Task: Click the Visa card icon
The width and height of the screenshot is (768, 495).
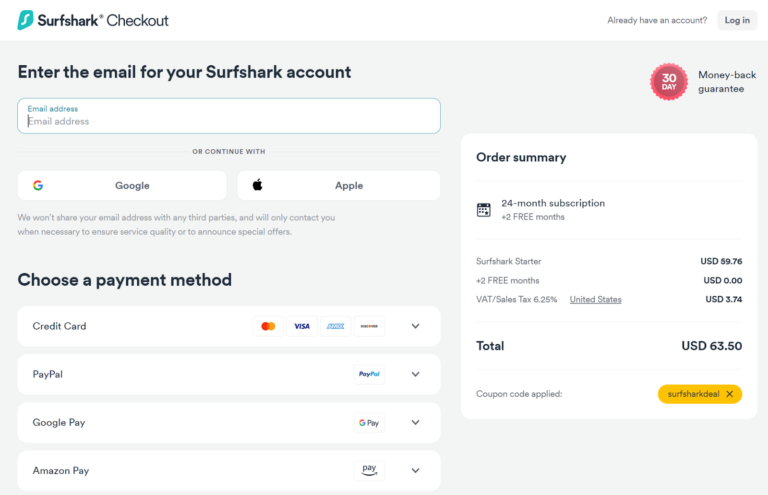Action: [301, 326]
